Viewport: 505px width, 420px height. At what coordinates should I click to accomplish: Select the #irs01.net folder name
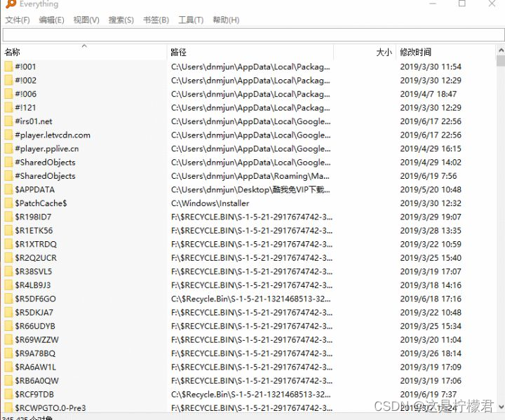coord(34,121)
